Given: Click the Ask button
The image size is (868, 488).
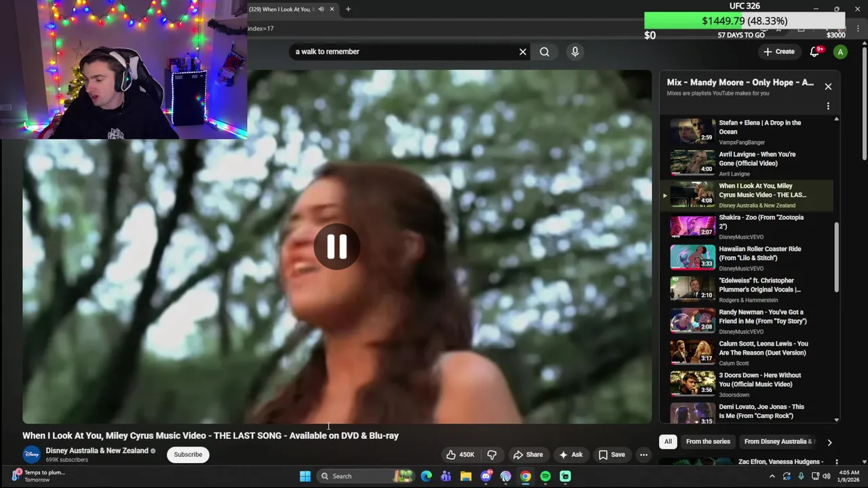Looking at the screenshot, I should [570, 455].
